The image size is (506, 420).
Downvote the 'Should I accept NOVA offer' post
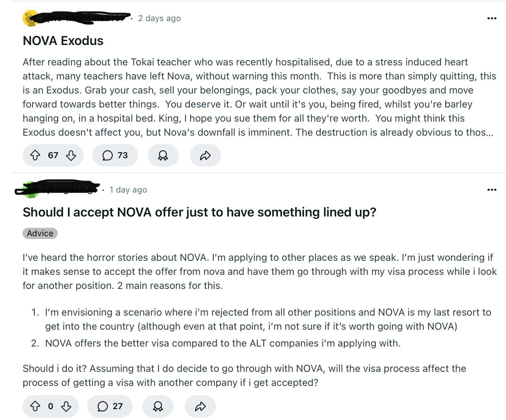point(66,407)
